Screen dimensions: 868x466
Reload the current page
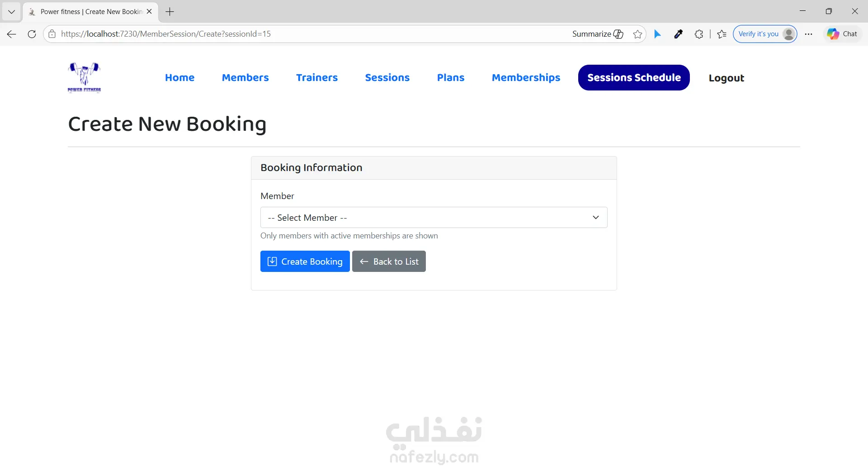tap(32, 34)
